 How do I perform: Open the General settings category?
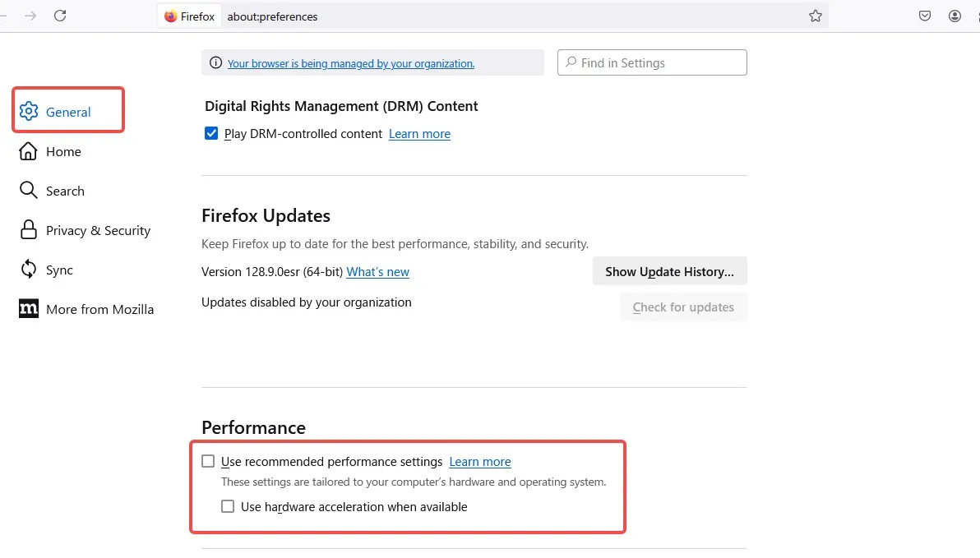(68, 110)
